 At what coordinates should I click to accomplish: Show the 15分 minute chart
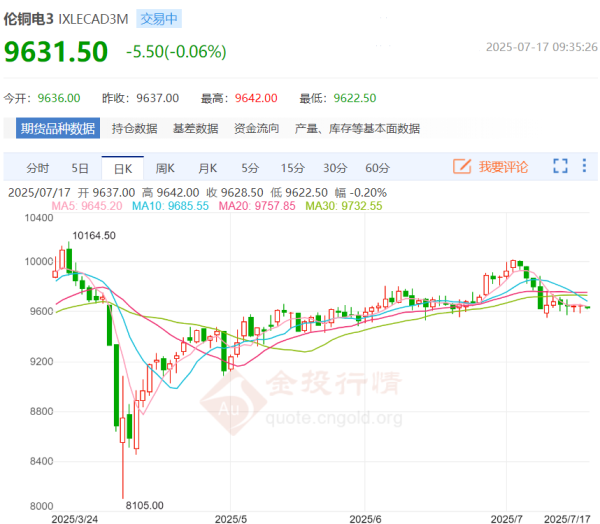pos(292,168)
